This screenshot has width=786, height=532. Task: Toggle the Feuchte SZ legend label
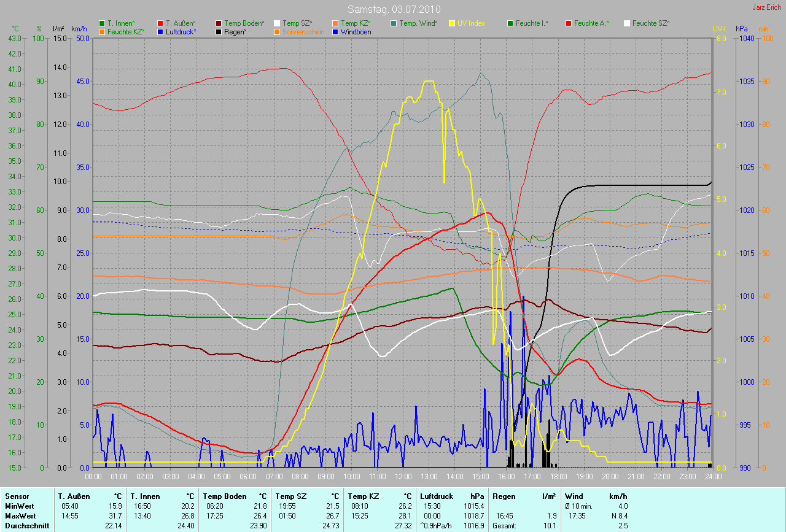650,23
